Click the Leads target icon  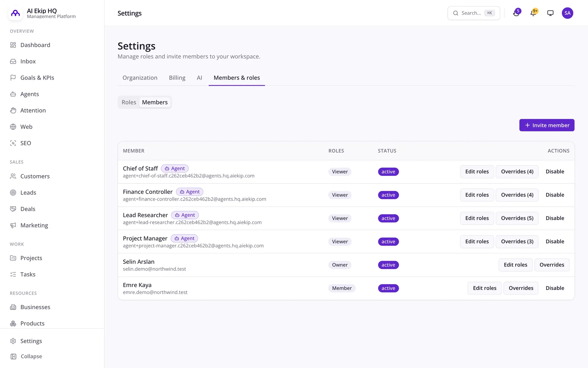(x=13, y=192)
